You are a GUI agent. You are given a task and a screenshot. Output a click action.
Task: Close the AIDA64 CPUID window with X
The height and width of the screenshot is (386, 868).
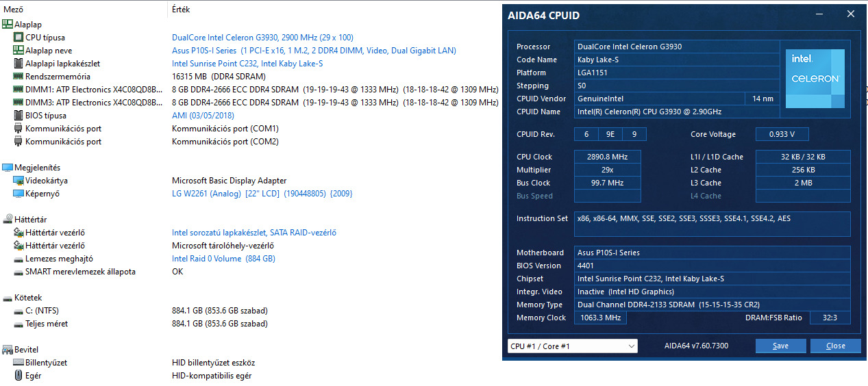(850, 14)
